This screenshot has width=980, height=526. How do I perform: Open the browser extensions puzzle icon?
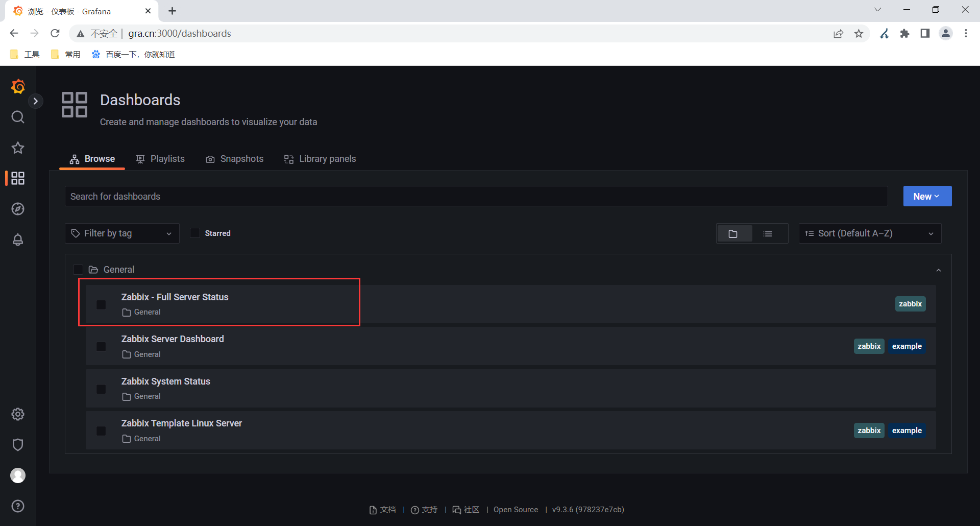pyautogui.click(x=904, y=34)
